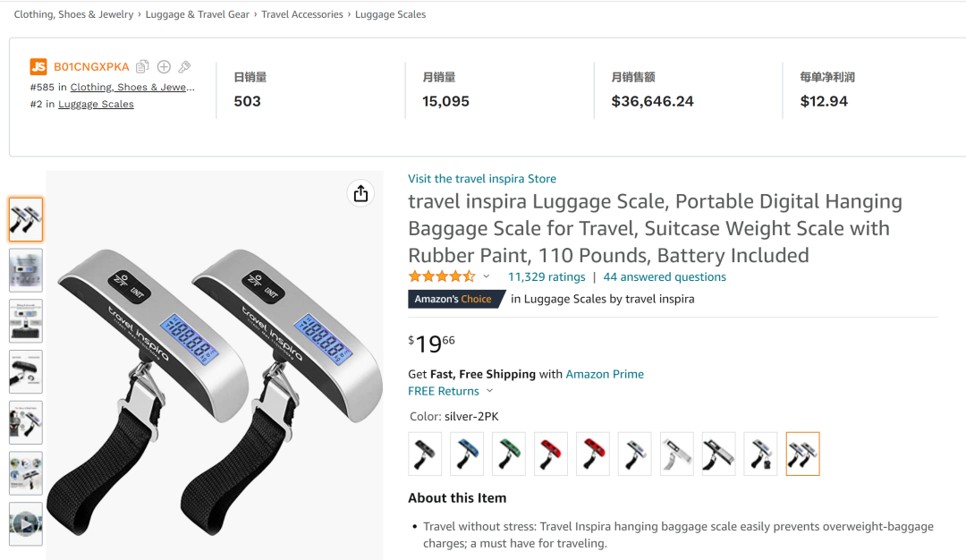Select the blue luggage scale color
This screenshot has width=966, height=560.
pyautogui.click(x=467, y=454)
